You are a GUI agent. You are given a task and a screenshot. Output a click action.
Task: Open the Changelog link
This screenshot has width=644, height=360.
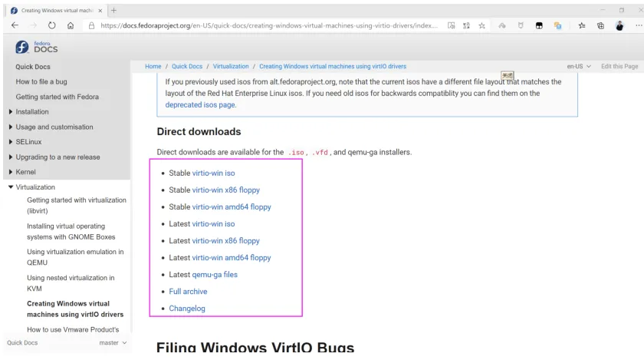187,308
